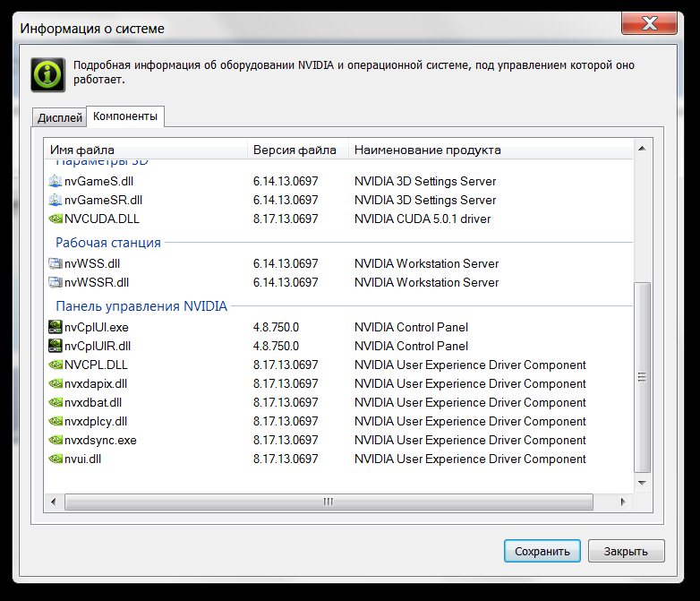Sort by Имя файла column header
Screen dimensions: 700x601
coord(146,150)
